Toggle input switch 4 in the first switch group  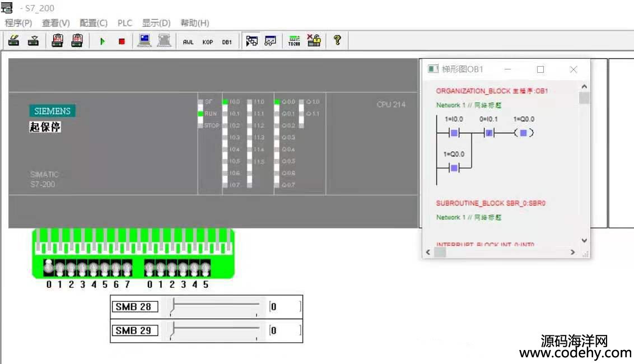click(x=94, y=267)
